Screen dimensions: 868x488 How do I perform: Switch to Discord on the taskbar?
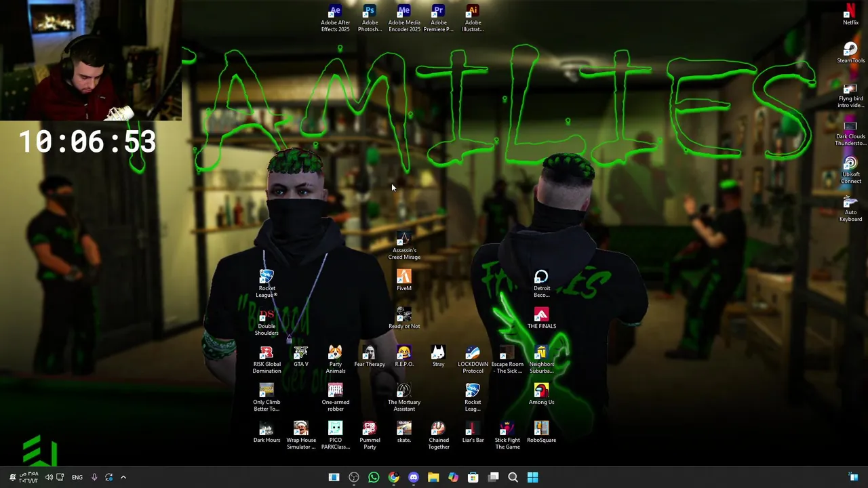[x=414, y=477]
